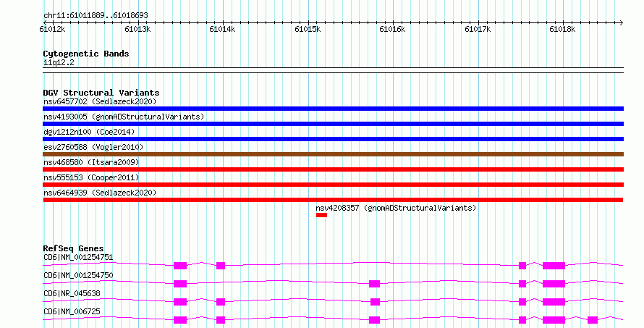This screenshot has width=644, height=328.
Task: Click the 11q12.2 band label
Action: point(59,63)
